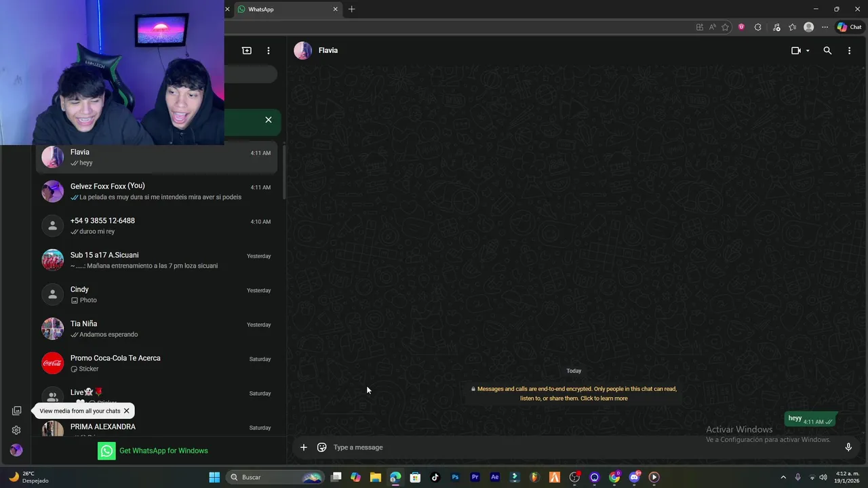Screen dimensions: 868x488
Task: Dismiss the green banner with the X
Action: click(x=269, y=120)
